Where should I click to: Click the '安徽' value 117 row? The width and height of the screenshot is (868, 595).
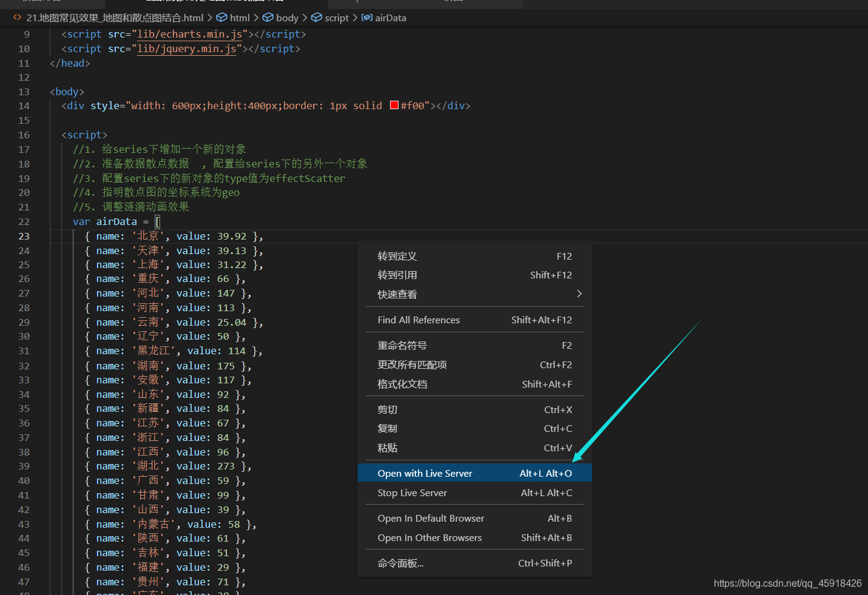coord(168,380)
